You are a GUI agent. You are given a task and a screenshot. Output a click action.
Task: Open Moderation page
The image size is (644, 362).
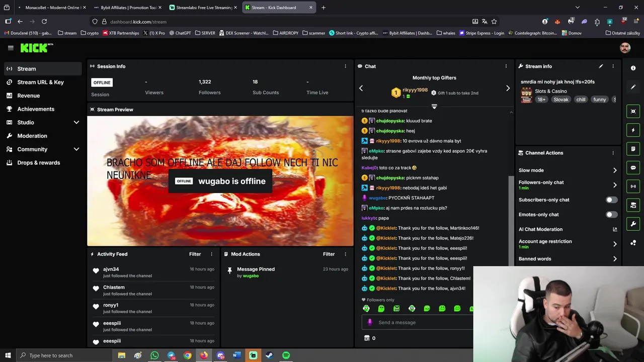[43, 136]
